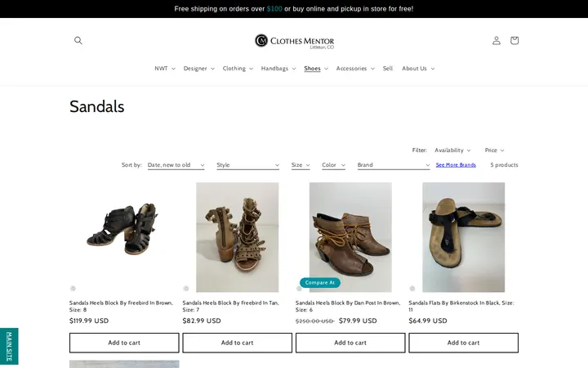Open Birkenstock In Black Size 11 title
The image size is (588, 368).
461,306
